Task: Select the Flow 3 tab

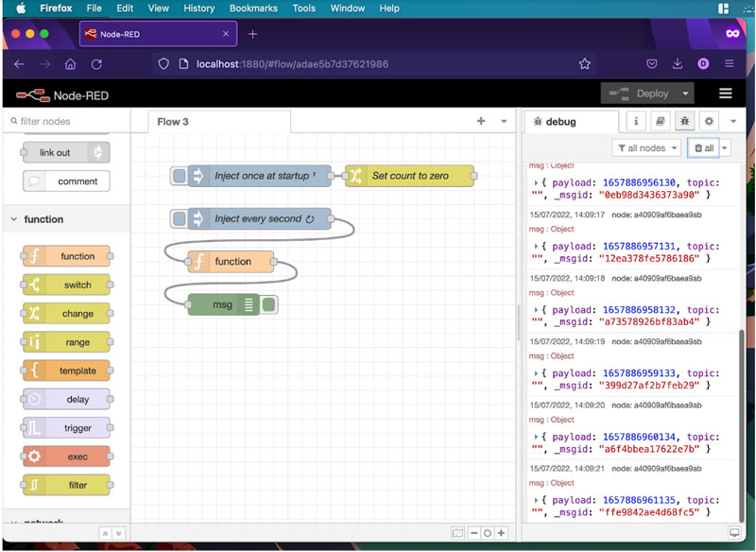Action: point(173,121)
